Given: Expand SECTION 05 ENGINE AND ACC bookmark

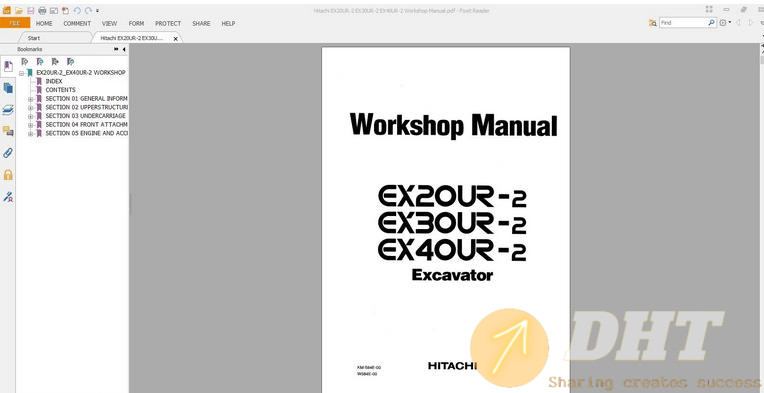Looking at the screenshot, I should 31,134.
